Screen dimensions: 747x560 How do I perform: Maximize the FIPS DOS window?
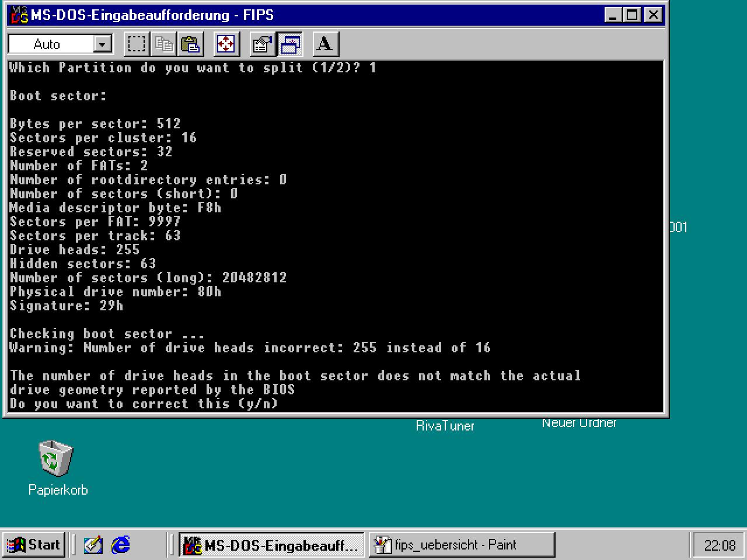pyautogui.click(x=632, y=15)
